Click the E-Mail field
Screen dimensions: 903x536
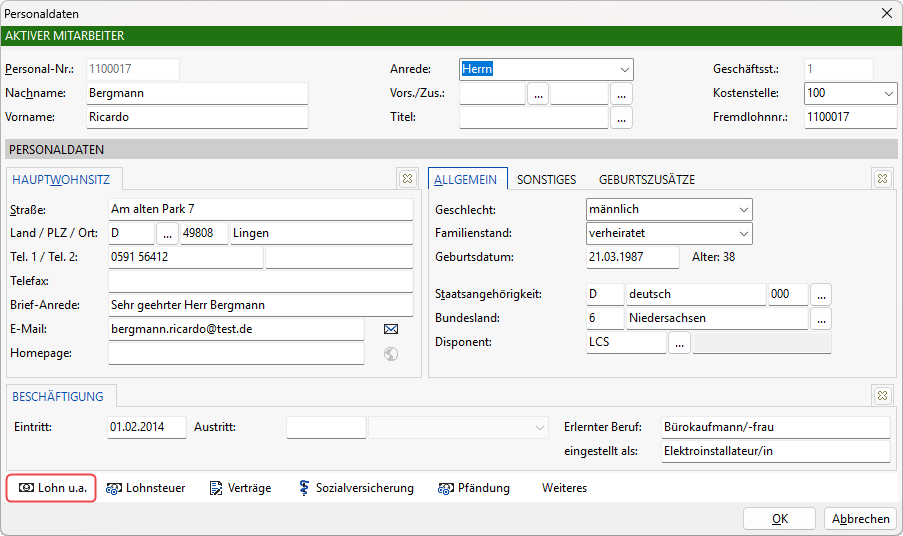click(x=237, y=330)
